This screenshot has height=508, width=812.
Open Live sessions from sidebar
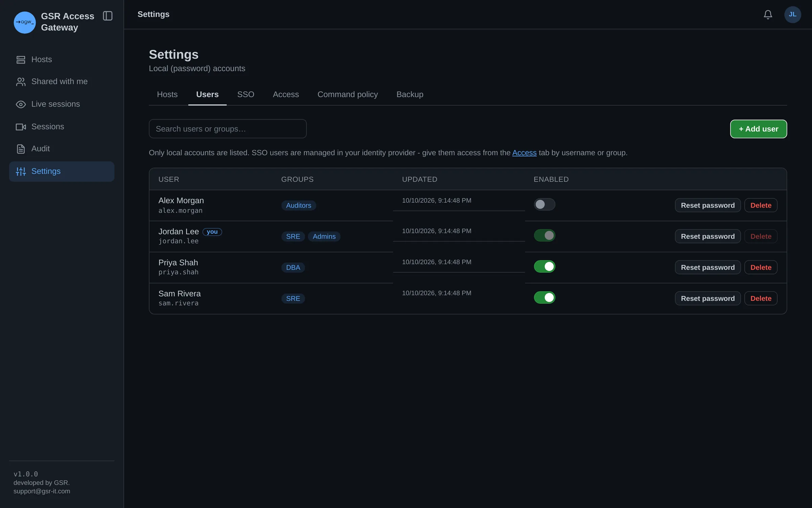[x=62, y=104]
